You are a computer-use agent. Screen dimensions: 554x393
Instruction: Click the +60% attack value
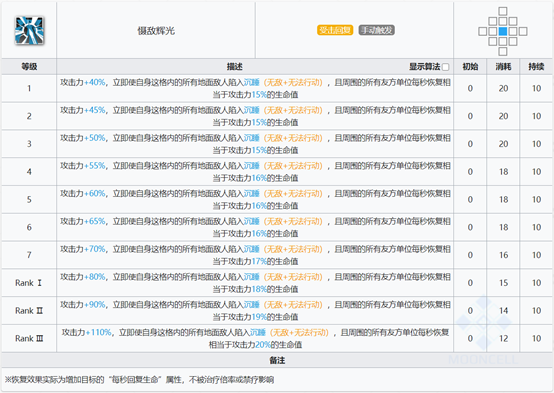[x=95, y=193]
